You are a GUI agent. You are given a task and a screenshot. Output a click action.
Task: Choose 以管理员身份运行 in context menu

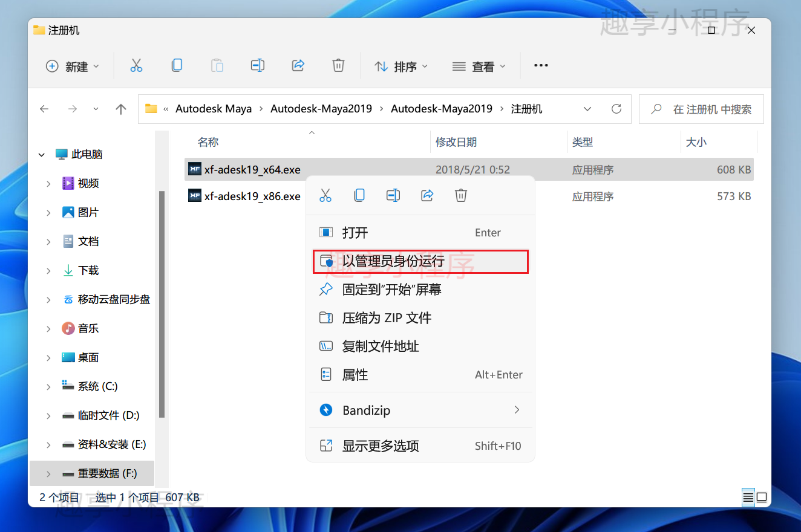420,261
